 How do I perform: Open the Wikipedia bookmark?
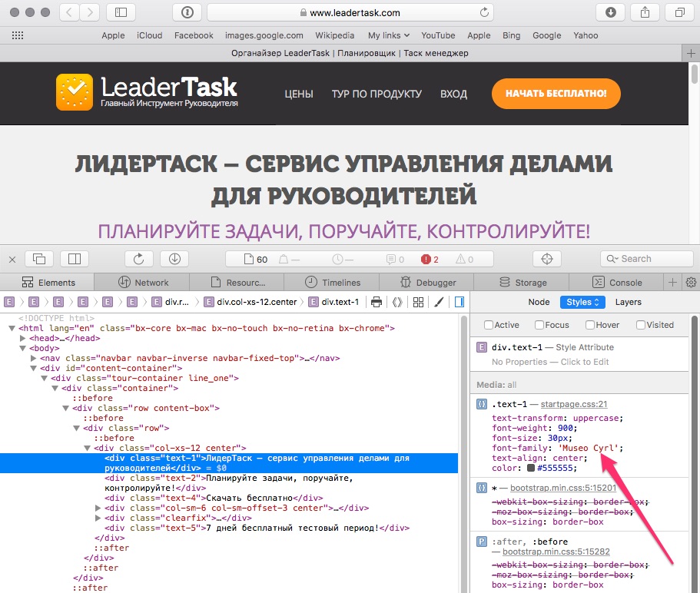pos(335,35)
